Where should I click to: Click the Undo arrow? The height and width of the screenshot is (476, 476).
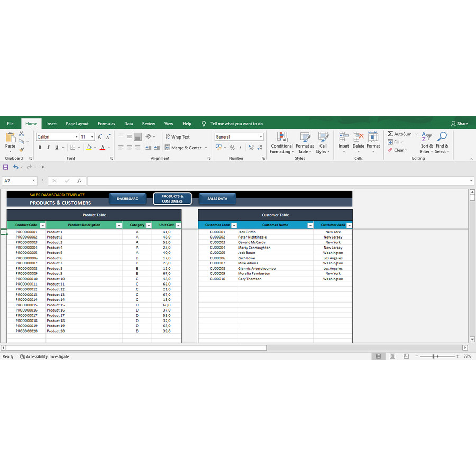click(x=15, y=167)
